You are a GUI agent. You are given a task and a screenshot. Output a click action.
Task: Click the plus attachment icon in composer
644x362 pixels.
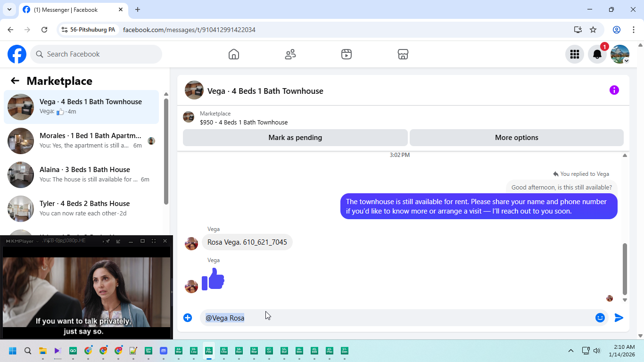188,318
